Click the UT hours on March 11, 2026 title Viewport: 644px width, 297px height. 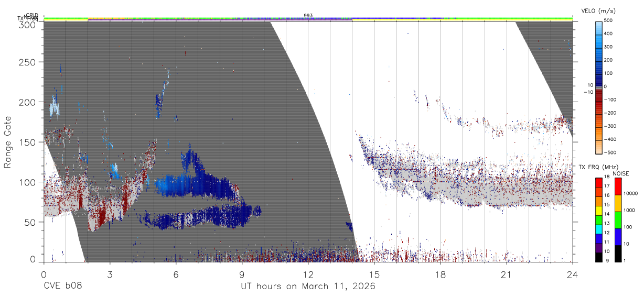[x=308, y=287]
